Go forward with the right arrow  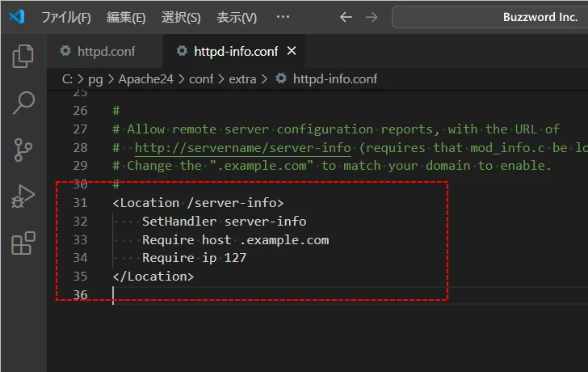[x=372, y=17]
